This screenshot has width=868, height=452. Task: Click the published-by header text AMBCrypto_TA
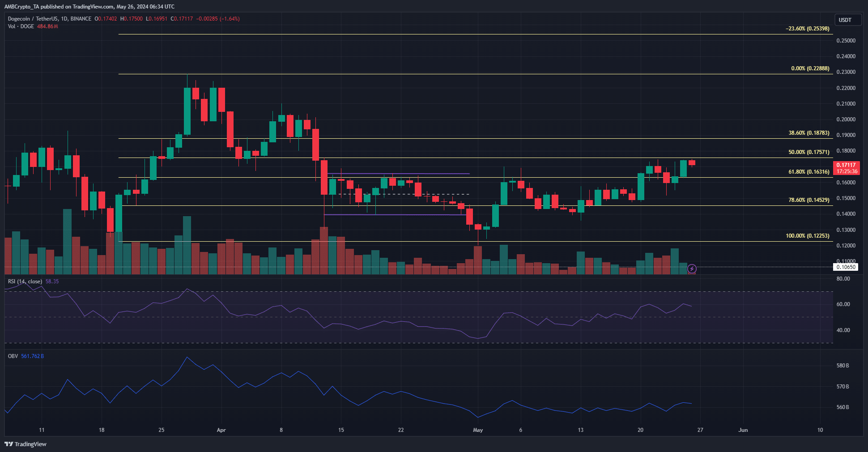[22, 7]
